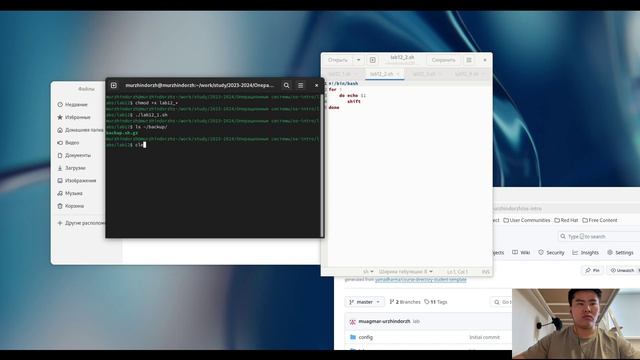Image resolution: width=640 pixels, height=360 pixels.
Task: Click the User Communities bookmark folder
Action: coord(527,220)
